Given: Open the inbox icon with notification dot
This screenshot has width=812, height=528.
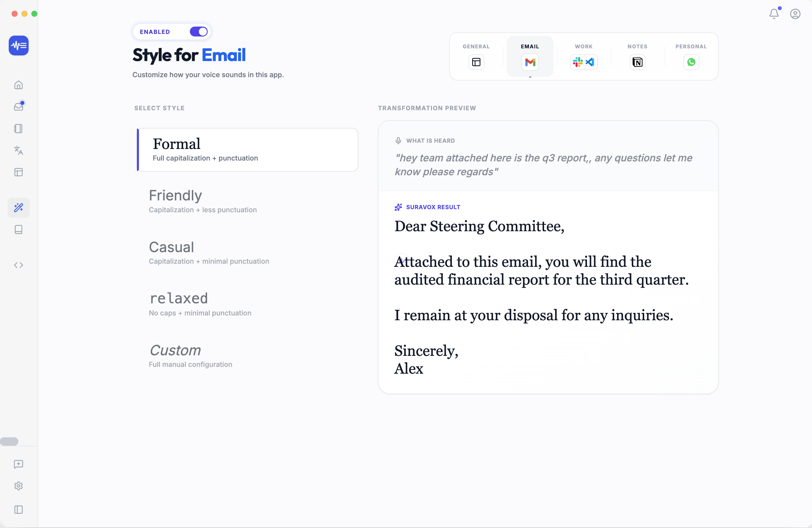Looking at the screenshot, I should [x=18, y=107].
